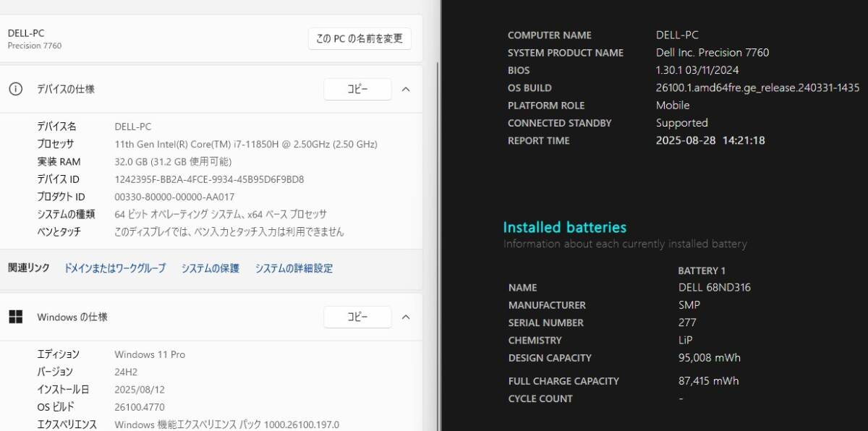Image resolution: width=868 pixels, height=431 pixels.
Task: Click BATTERY 1 column header
Action: tap(702, 270)
